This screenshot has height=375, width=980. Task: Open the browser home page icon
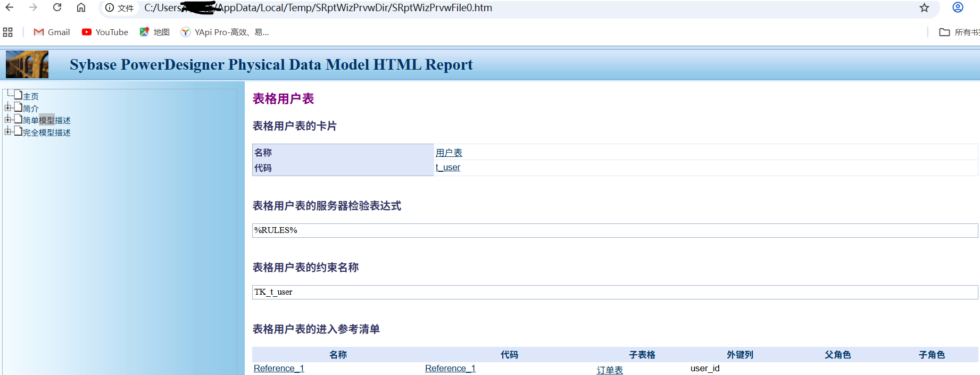point(81,7)
